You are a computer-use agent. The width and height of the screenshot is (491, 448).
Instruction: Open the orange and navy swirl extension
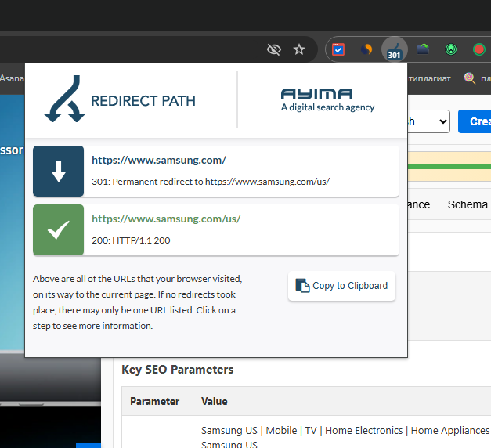click(366, 49)
